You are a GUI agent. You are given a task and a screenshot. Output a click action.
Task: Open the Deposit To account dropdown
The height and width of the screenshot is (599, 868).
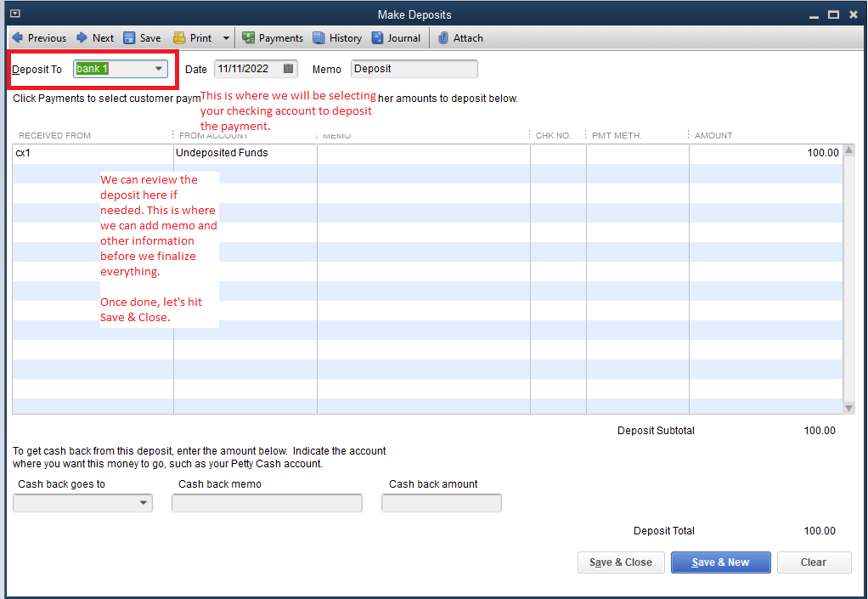click(x=159, y=69)
